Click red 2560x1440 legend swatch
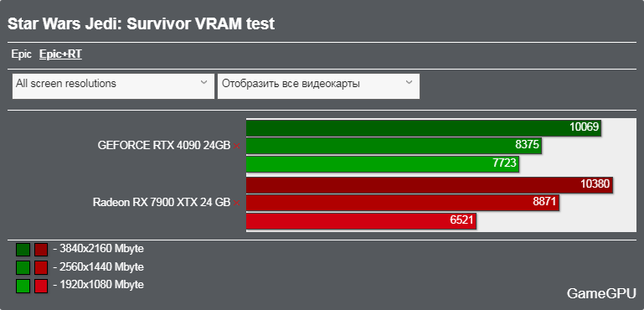Image resolution: width=644 pixels, height=310 pixels. 41,267
